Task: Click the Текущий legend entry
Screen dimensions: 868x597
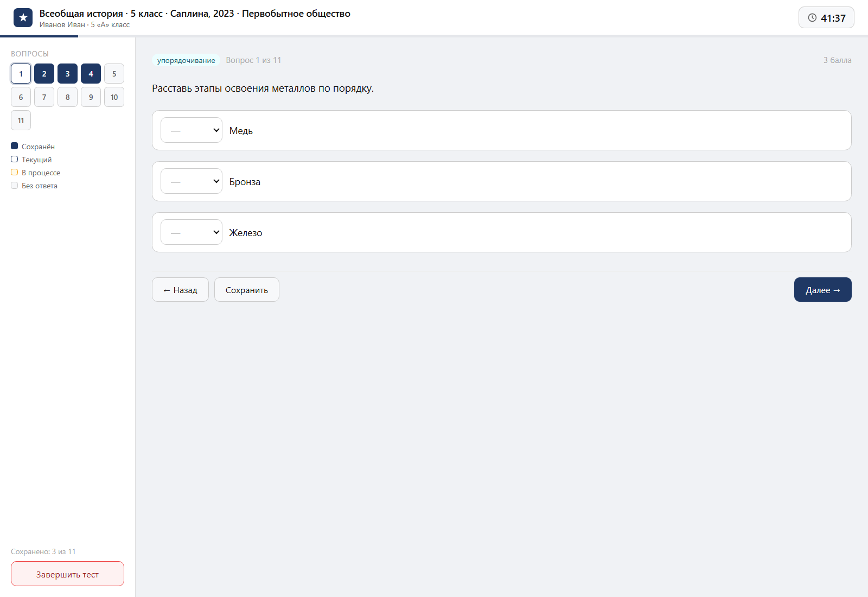Action: click(31, 160)
